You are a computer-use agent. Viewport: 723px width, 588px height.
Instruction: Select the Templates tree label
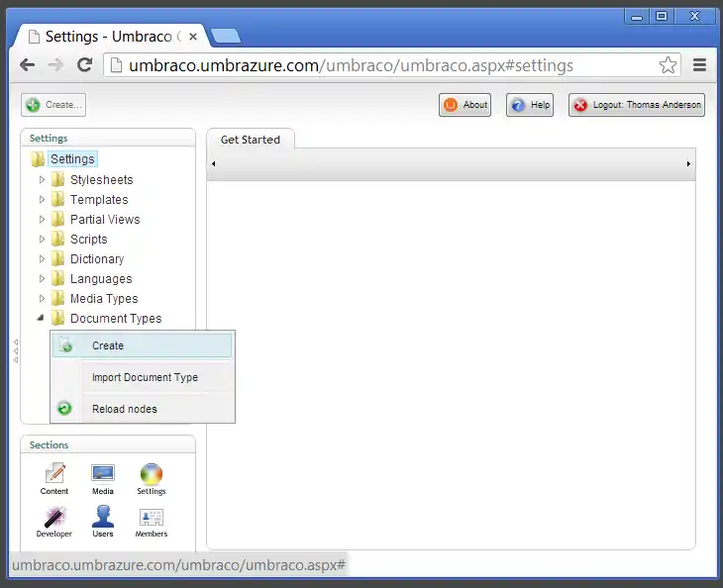pos(99,200)
